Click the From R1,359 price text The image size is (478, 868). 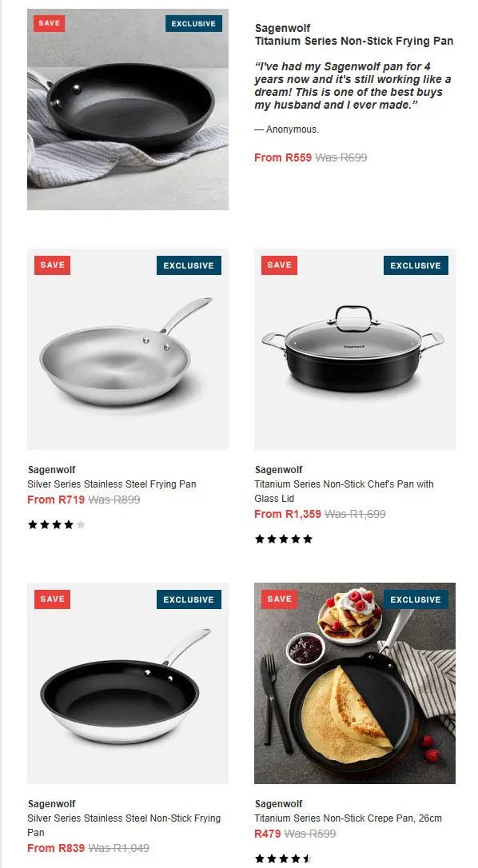[x=288, y=514]
